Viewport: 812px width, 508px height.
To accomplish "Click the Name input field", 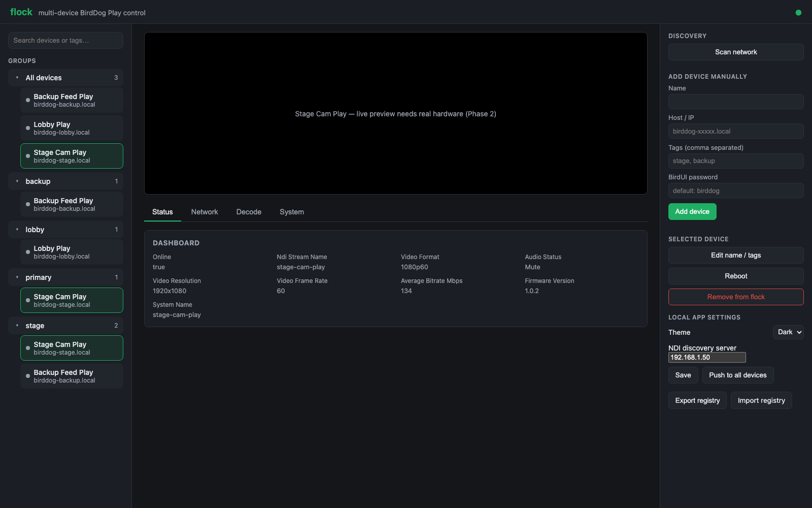I will coord(736,102).
